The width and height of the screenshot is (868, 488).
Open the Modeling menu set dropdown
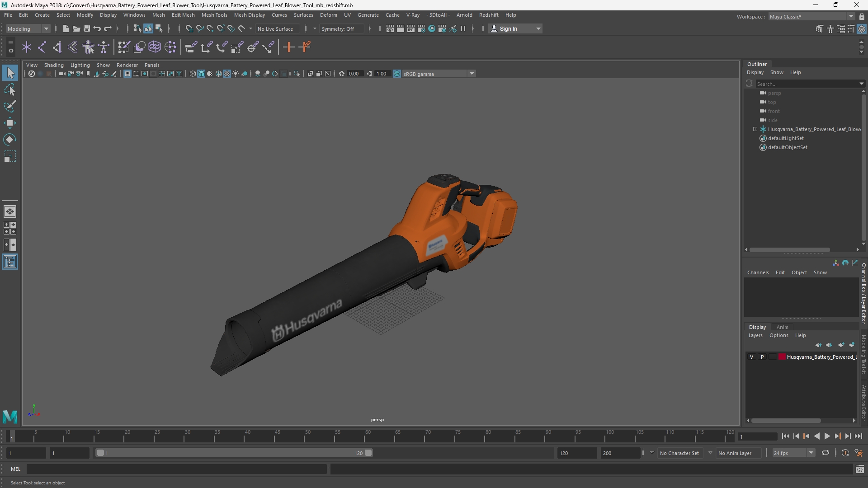(x=28, y=28)
